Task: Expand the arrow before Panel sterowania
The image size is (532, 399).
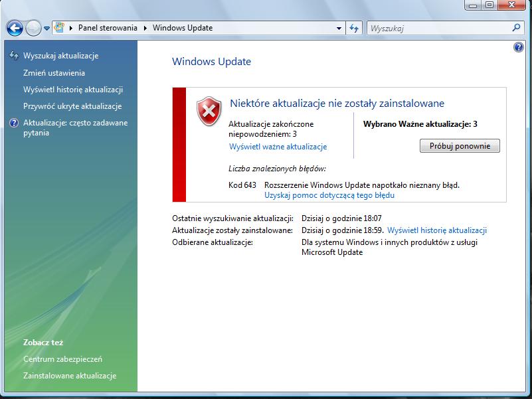Action: [71, 28]
